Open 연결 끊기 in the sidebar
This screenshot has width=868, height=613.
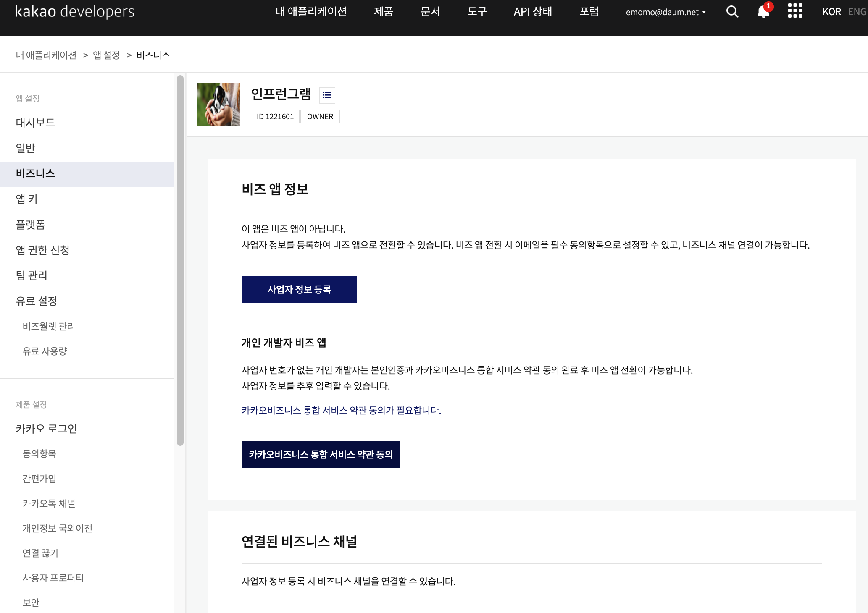[x=40, y=553]
